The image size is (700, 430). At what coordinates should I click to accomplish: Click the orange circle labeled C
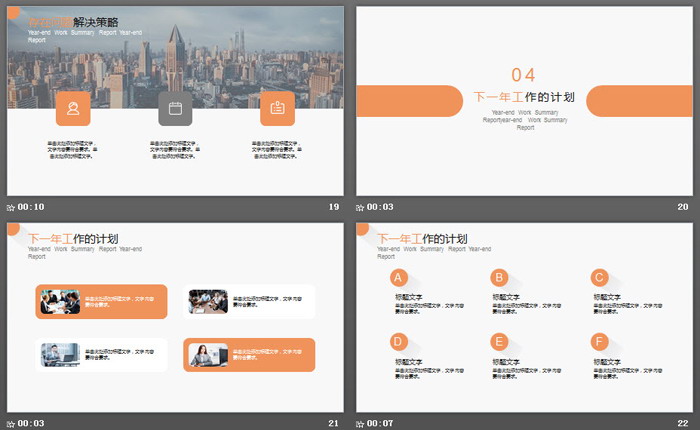pos(599,278)
